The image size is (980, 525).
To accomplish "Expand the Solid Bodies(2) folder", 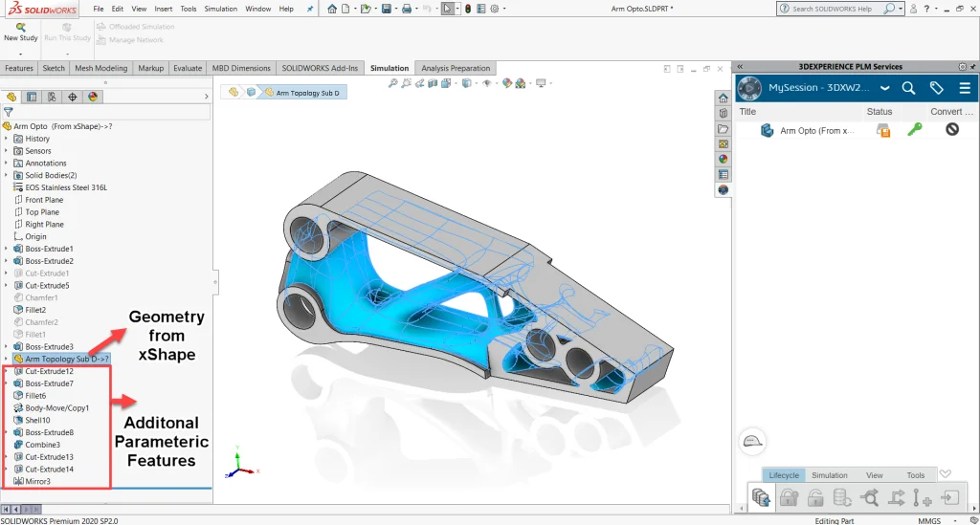I will (x=7, y=176).
